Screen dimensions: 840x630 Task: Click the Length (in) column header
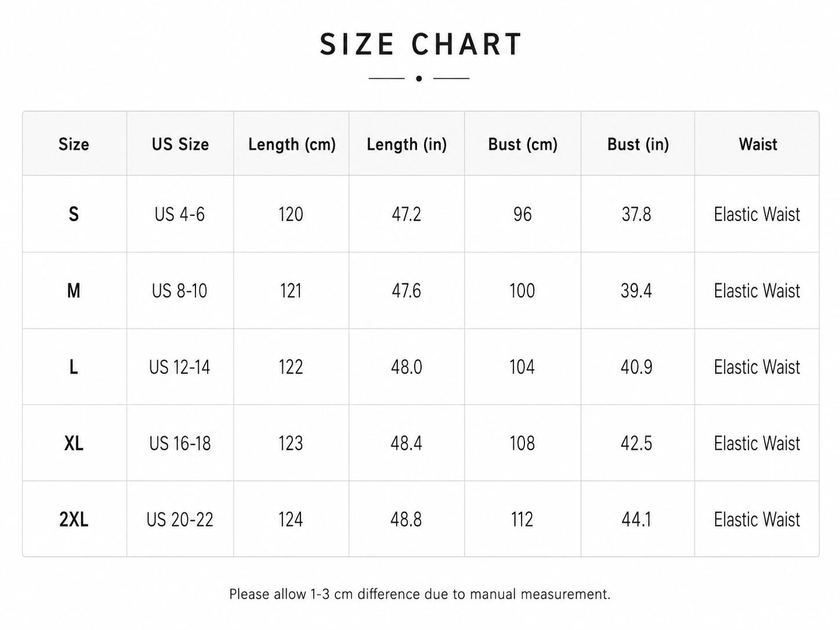[407, 144]
